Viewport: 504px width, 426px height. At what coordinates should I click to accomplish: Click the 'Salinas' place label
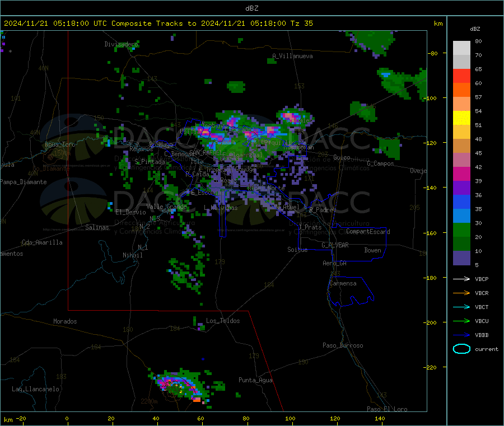coord(97,227)
